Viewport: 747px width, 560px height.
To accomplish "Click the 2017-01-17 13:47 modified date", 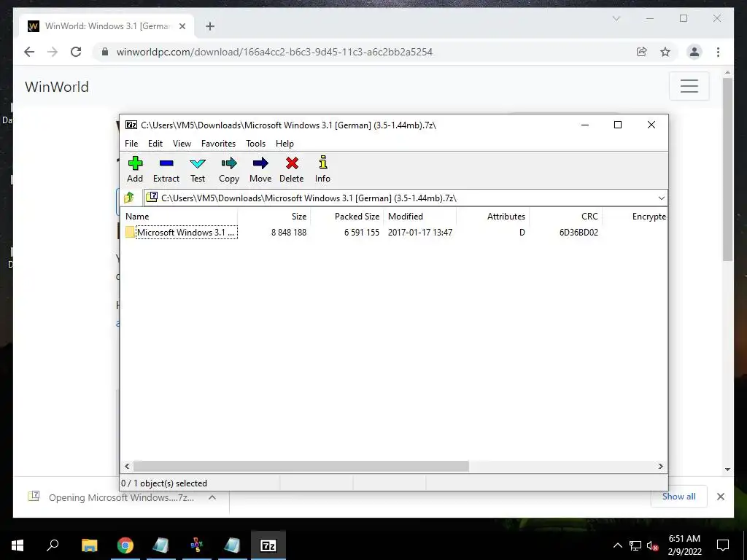I will [420, 233].
